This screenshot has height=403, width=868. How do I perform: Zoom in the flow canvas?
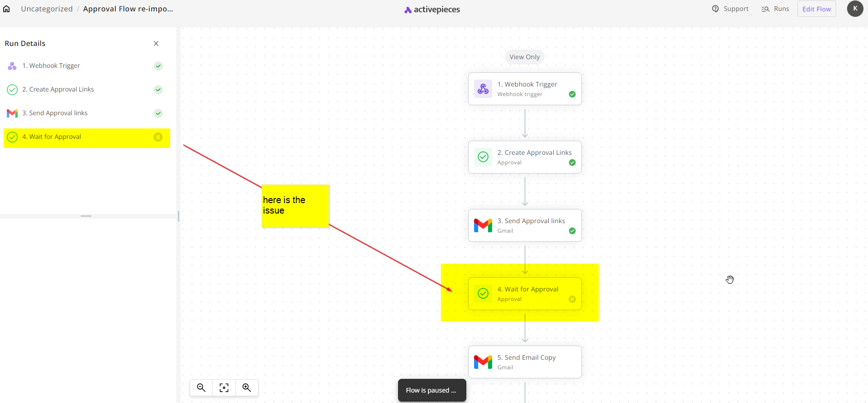point(247,388)
